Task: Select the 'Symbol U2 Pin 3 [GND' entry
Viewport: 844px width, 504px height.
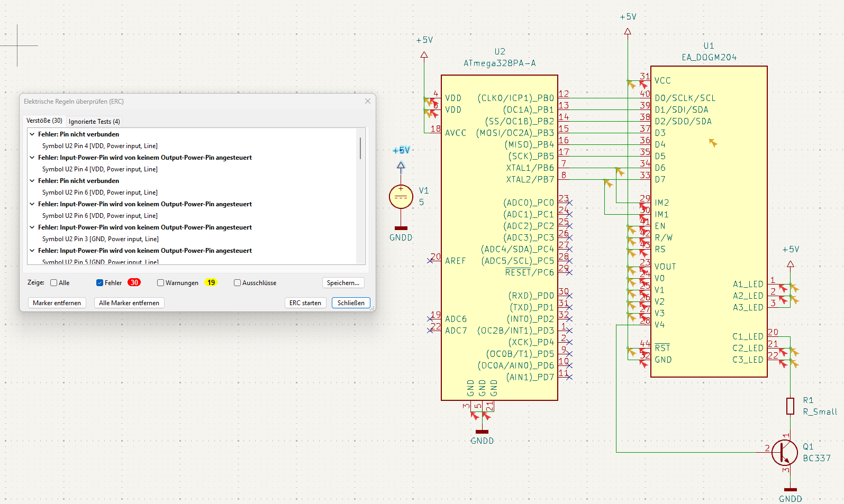Action: click(100, 239)
